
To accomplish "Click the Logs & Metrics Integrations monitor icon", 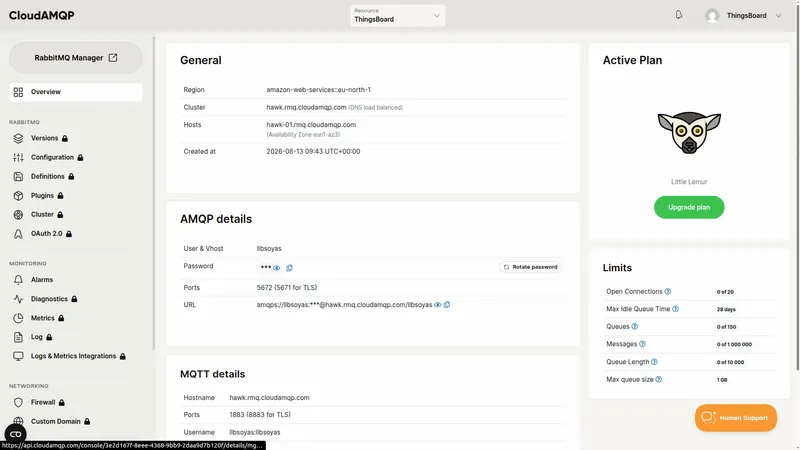I will pyautogui.click(x=18, y=356).
